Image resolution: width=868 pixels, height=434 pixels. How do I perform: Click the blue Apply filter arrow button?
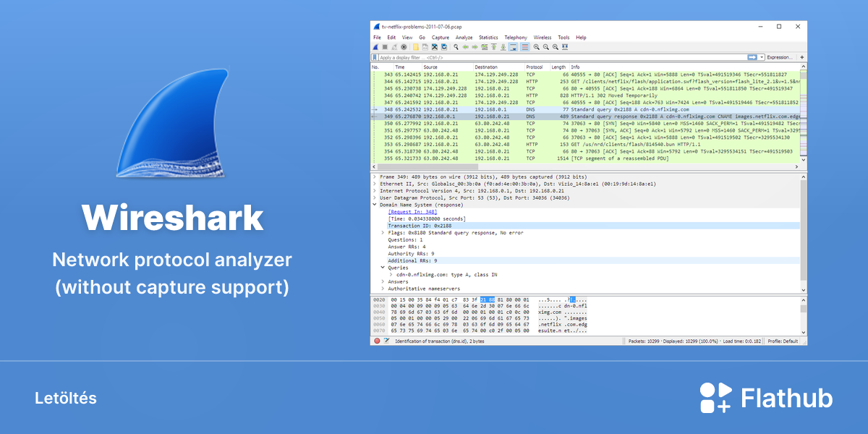(x=752, y=57)
